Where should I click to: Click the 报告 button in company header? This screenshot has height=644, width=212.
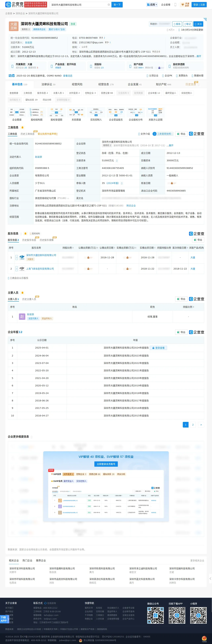tap(177, 24)
